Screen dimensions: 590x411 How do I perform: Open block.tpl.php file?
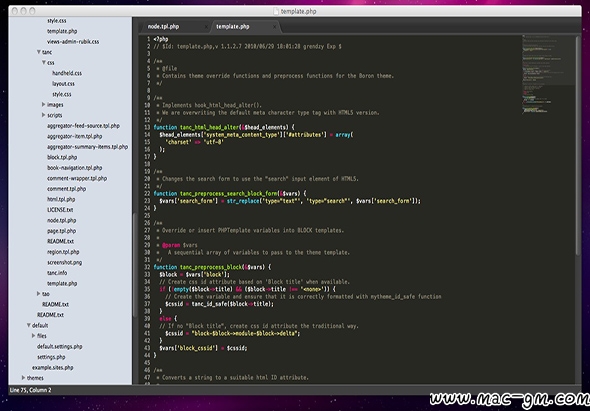(62, 157)
